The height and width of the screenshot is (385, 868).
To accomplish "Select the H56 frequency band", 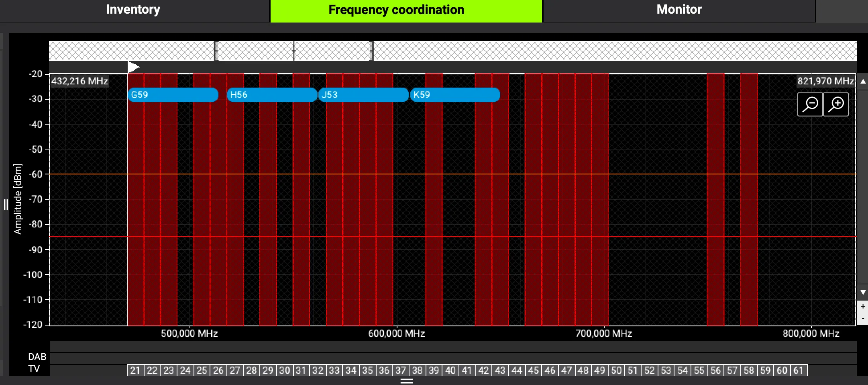I will 272,95.
